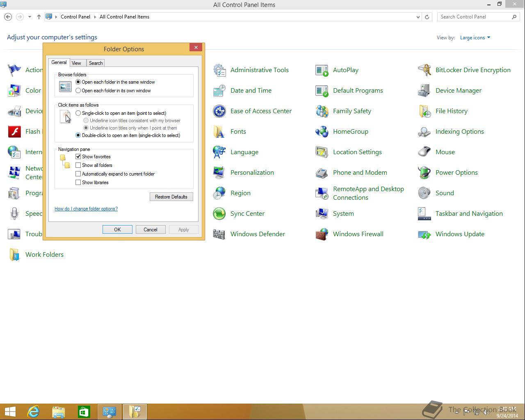525x420 pixels.
Task: Go back with the Back arrow
Action: tap(8, 17)
